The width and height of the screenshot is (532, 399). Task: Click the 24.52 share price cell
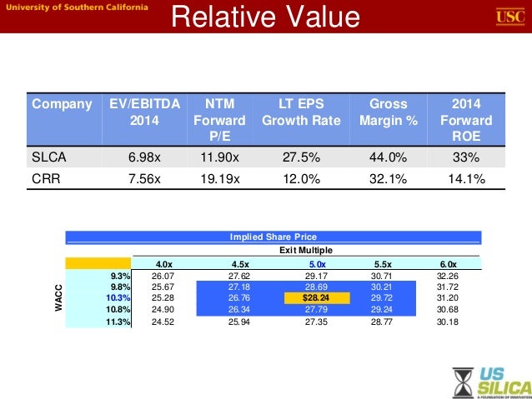(163, 322)
